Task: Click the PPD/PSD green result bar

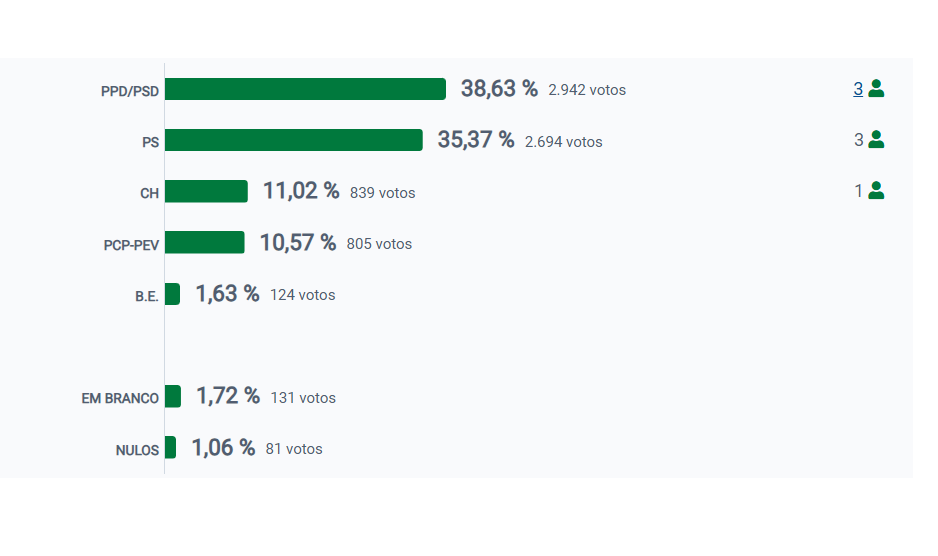Action: coord(305,89)
